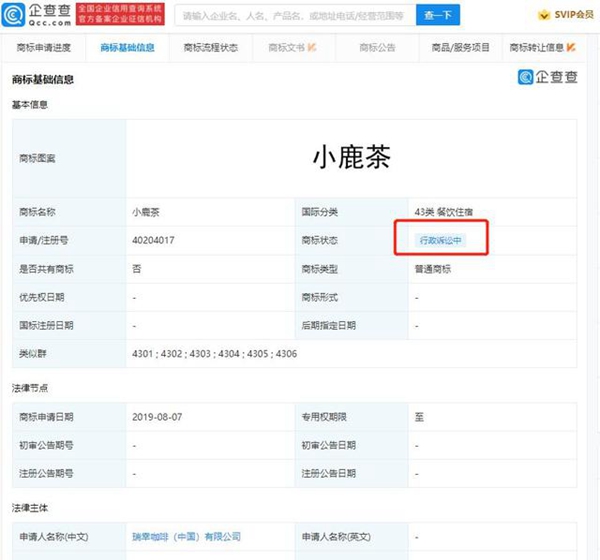The width and height of the screenshot is (600, 560).
Task: Click the registration number 40204017
Action: [154, 240]
